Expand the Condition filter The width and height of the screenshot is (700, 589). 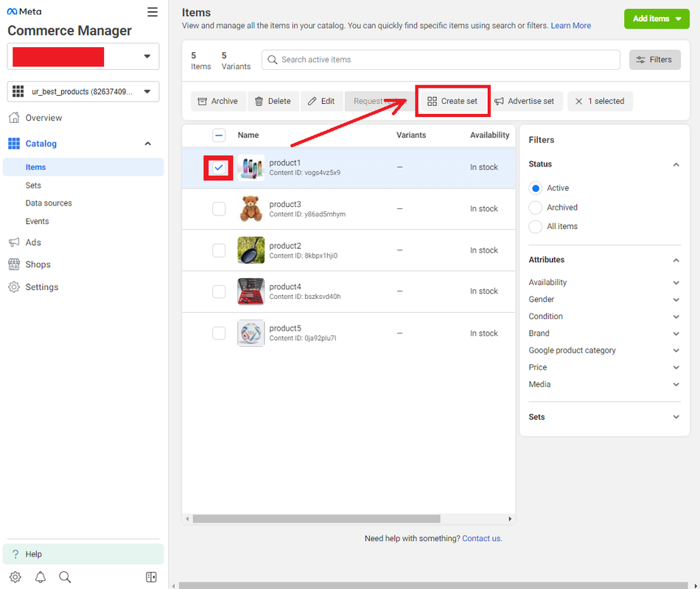[x=676, y=317]
